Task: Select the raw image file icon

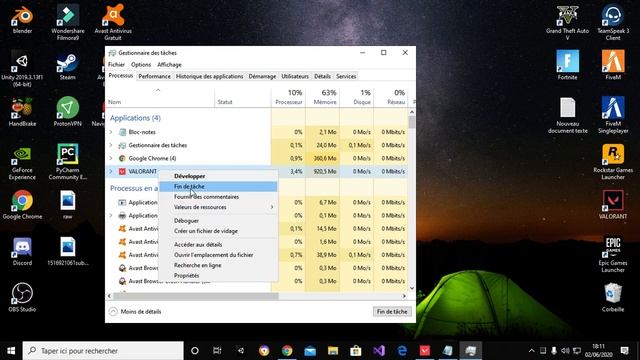Action: point(68,205)
